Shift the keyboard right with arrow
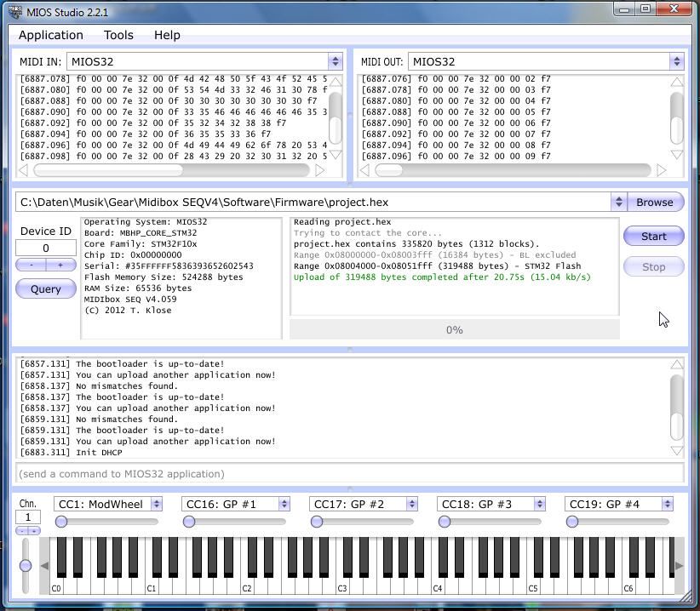The image size is (700, 611). [x=679, y=566]
